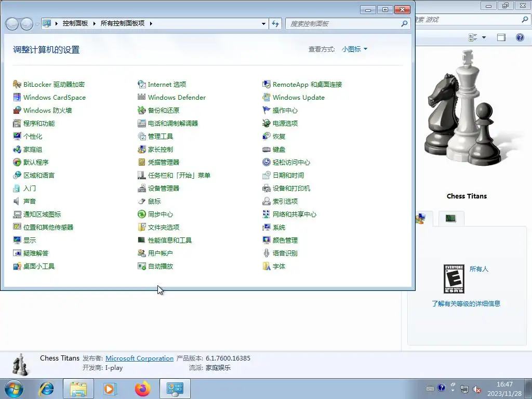This screenshot has width=532, height=399.
Task: Open Windows CardSpace icon
Action: tap(17, 97)
